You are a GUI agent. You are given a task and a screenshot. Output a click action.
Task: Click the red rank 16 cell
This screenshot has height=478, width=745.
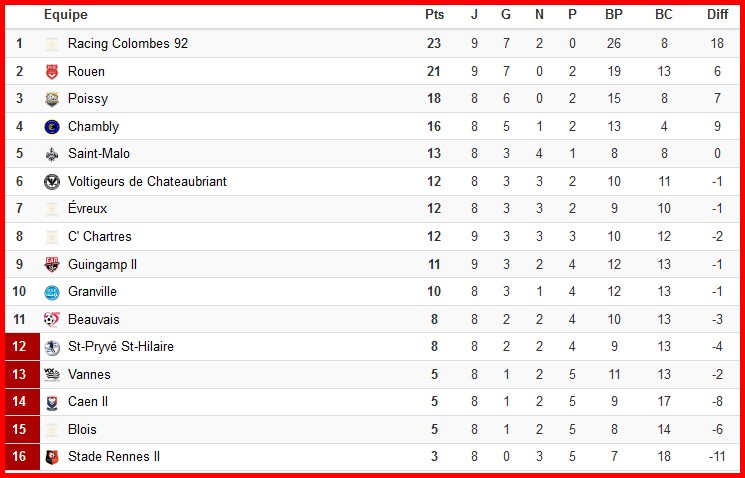click(x=19, y=457)
